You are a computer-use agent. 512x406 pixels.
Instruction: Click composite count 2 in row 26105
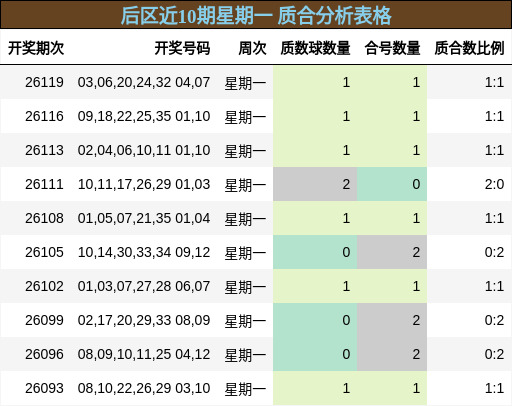pos(416,252)
